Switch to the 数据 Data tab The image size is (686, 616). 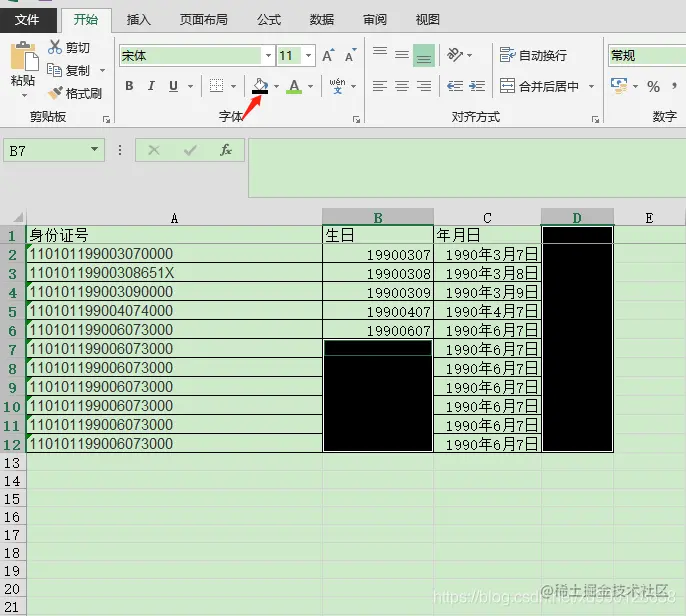(x=322, y=20)
